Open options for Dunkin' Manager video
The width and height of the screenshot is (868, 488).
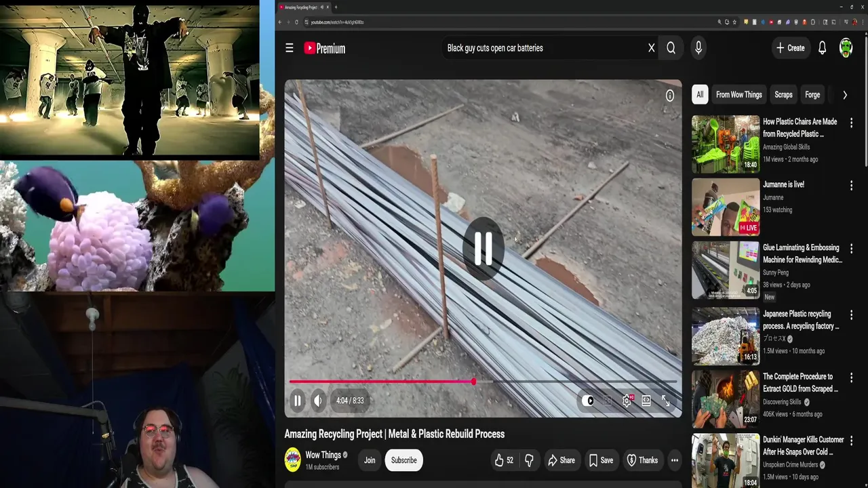pos(851,441)
